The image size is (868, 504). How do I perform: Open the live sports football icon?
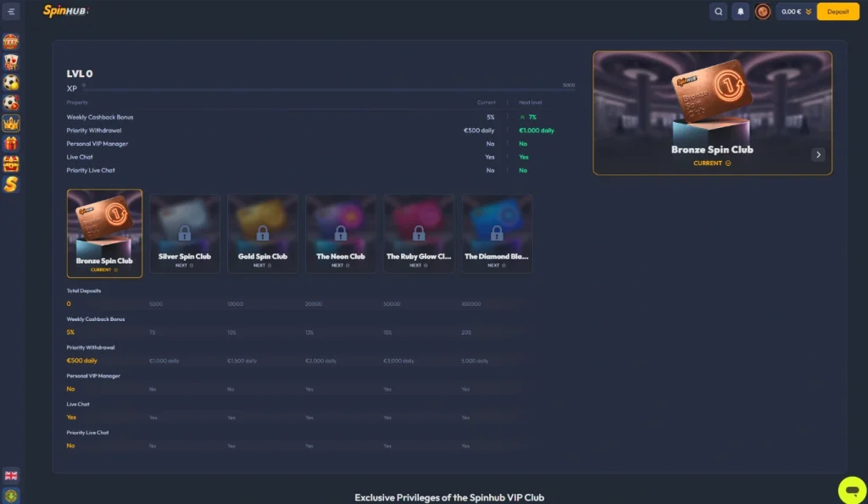pos(10,102)
